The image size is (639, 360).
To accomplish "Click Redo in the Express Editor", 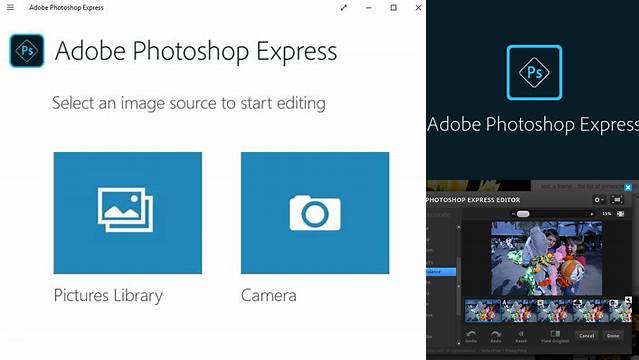I will tap(496, 337).
